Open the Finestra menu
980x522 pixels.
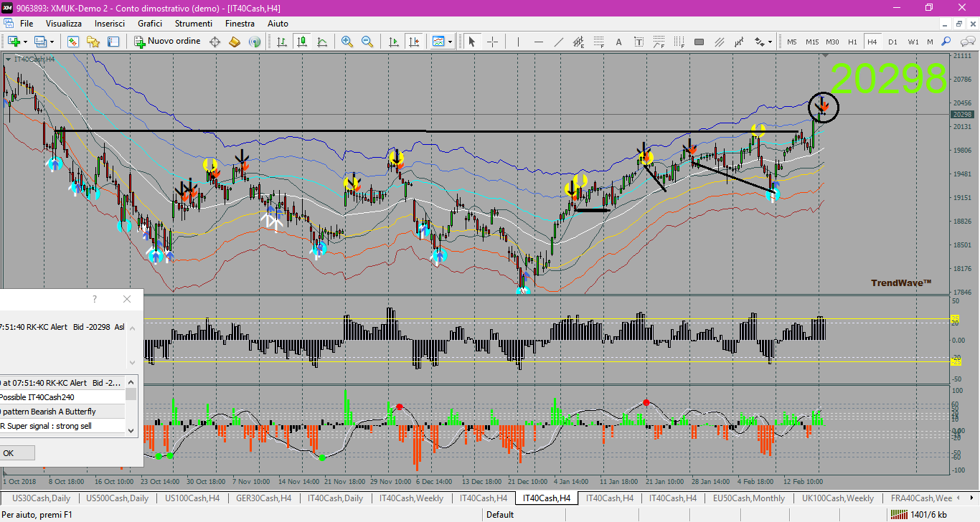[x=240, y=24]
